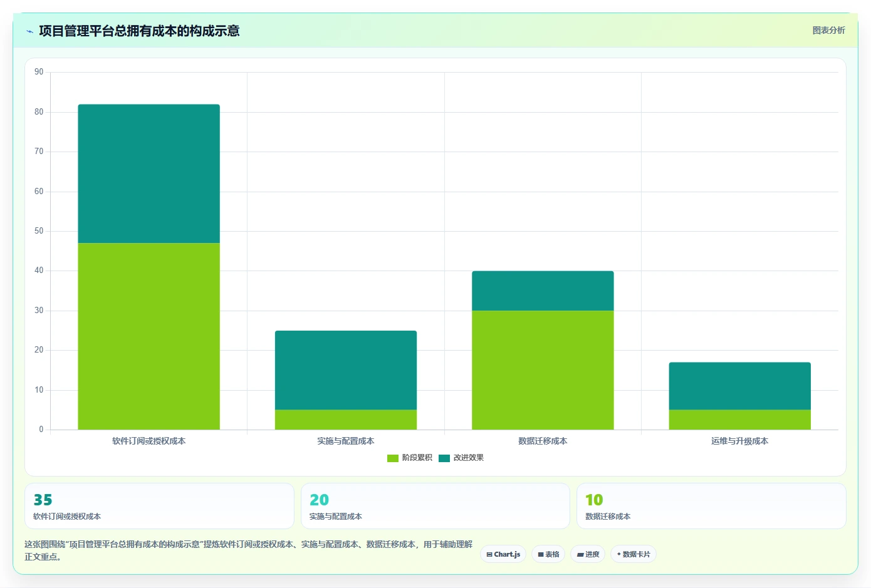This screenshot has height=588, width=871.
Task: Click the y-axis tick label 30
Action: click(x=39, y=311)
